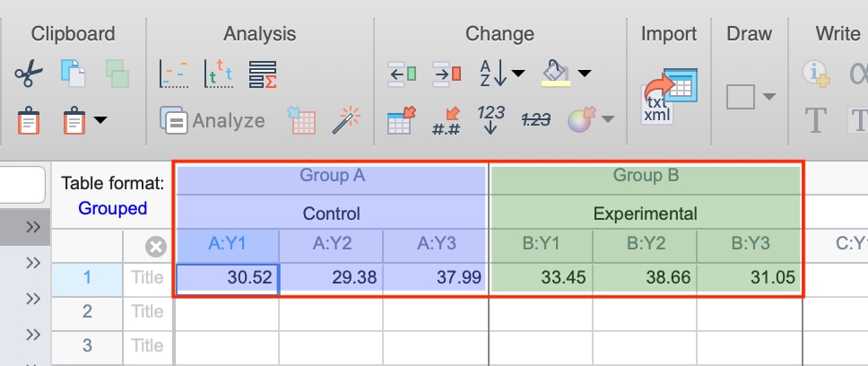Screen dimensions: 868x366
Task: Click the circled X icon above row titles
Action: pos(156,247)
